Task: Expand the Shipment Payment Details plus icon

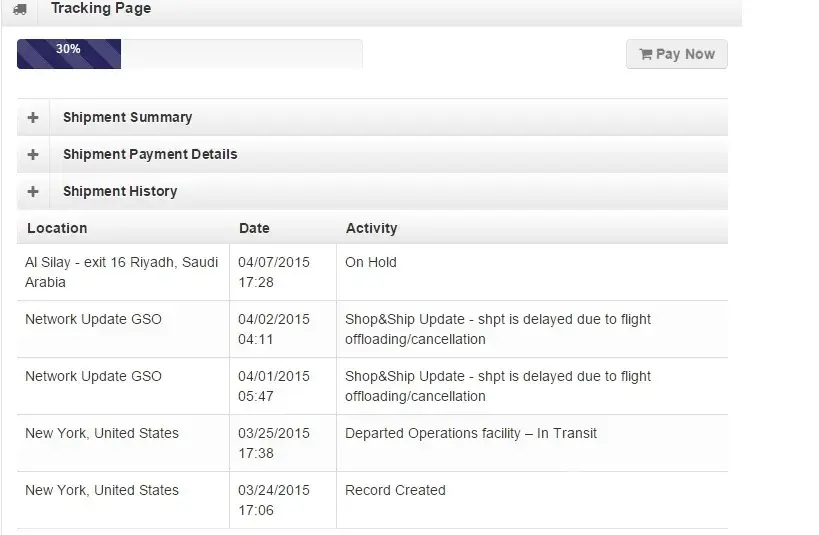Action: [33, 154]
